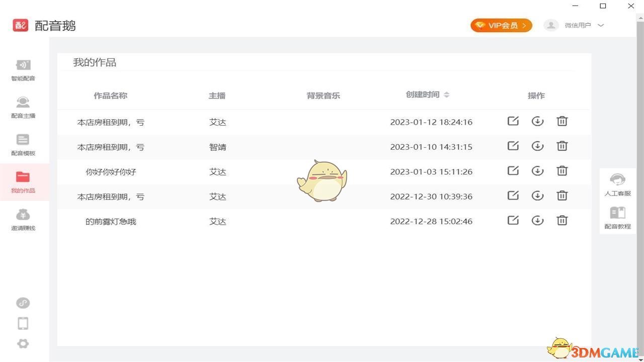The width and height of the screenshot is (644, 362).
Task: Click the 邀请赚钱 sidebar icon
Action: click(23, 219)
